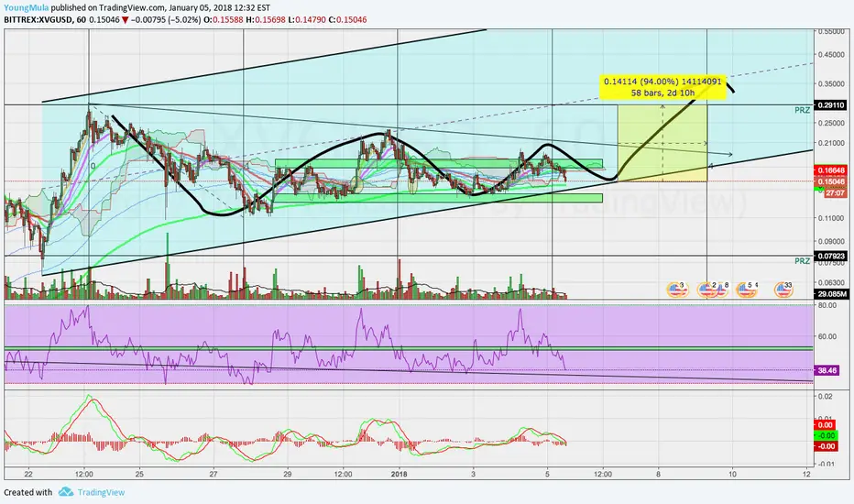Click the 0.07923 price axis label
This screenshot has height=504, width=854.
tap(830, 256)
